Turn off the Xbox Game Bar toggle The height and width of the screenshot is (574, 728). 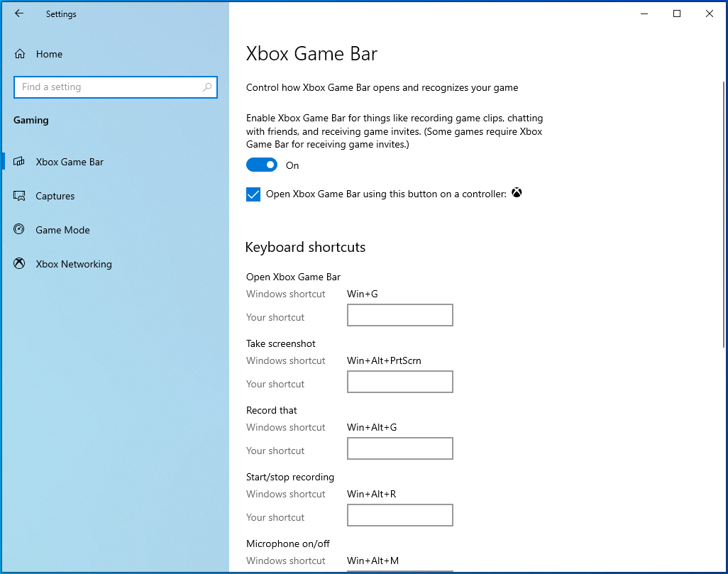261,165
